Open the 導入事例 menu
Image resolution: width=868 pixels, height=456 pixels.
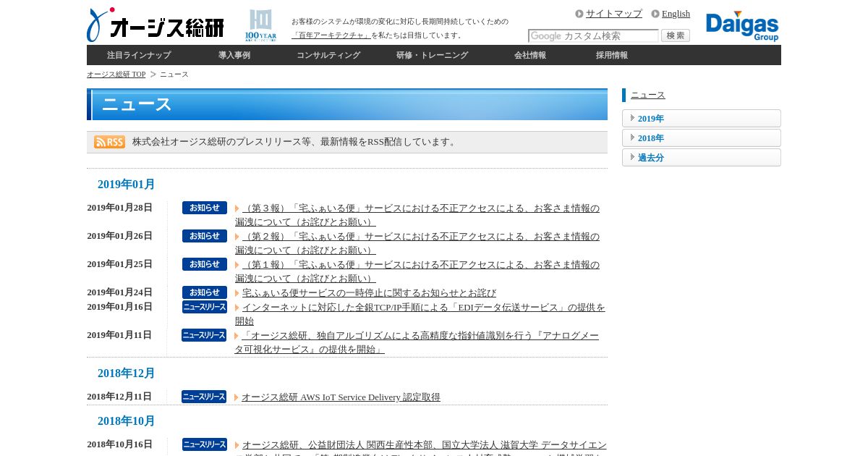coord(234,55)
